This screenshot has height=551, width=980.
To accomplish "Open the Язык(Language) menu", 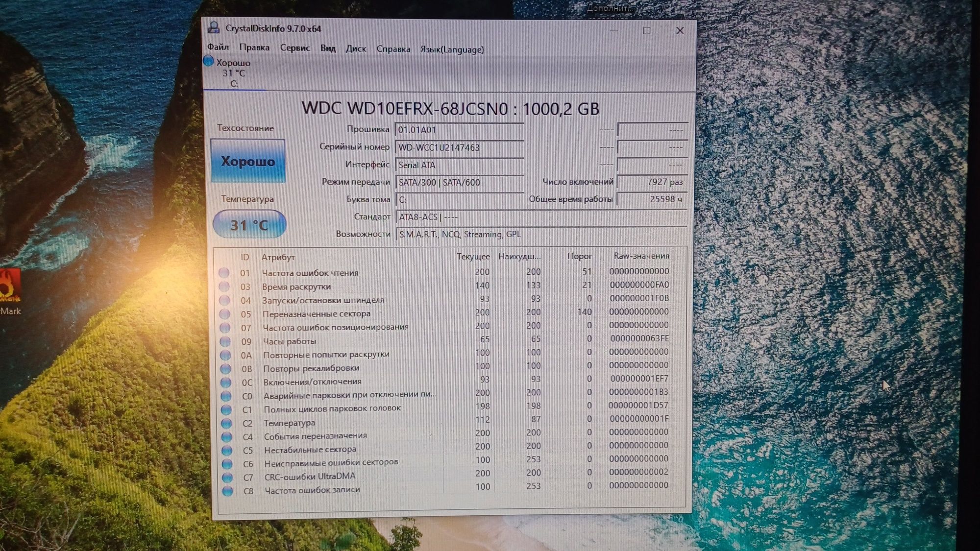I will tap(452, 49).
